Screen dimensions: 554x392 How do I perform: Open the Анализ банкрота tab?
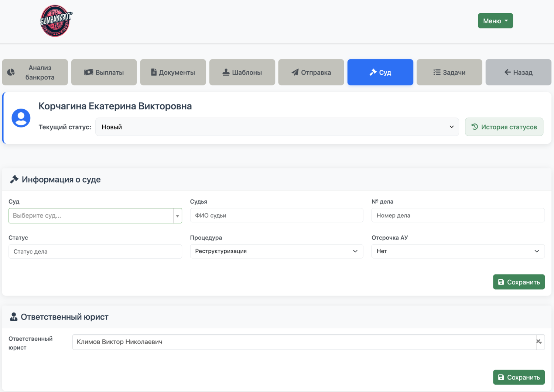pyautogui.click(x=35, y=72)
